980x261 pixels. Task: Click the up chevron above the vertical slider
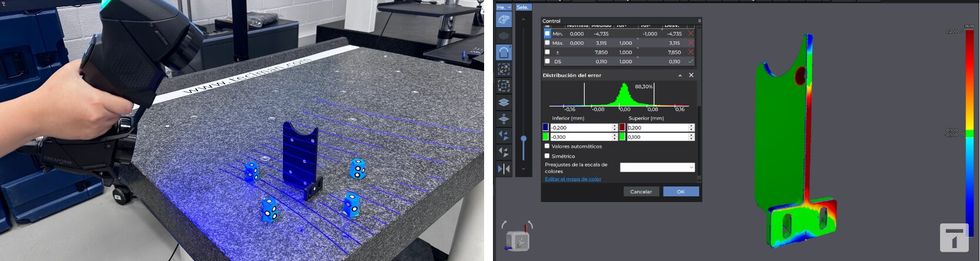tap(524, 19)
